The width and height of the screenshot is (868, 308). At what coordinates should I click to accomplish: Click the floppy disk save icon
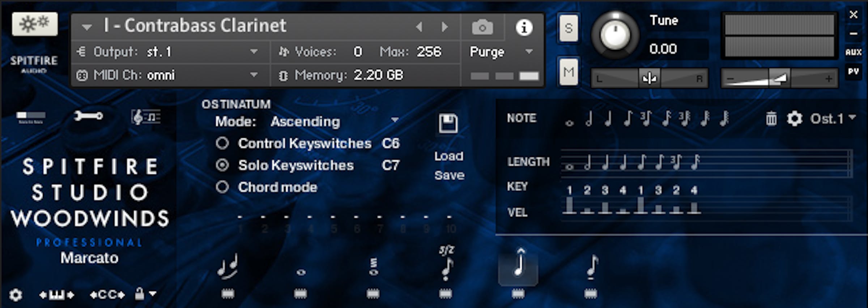tap(448, 124)
